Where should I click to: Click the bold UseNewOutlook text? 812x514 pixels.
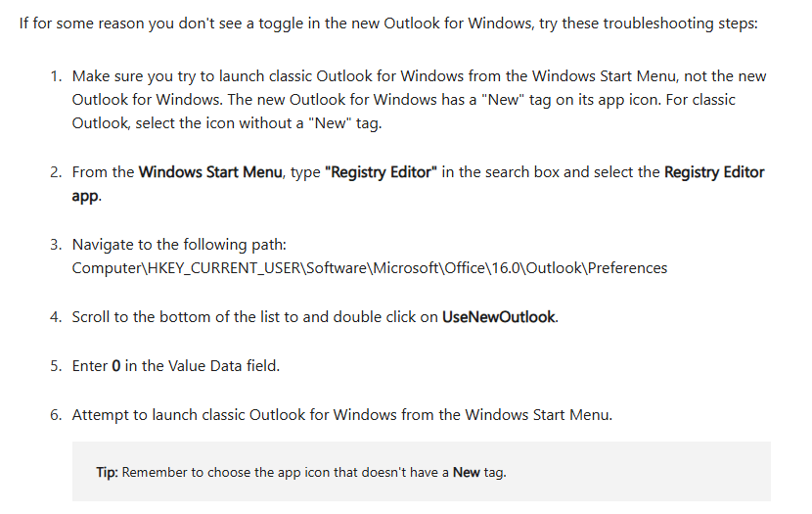[499, 317]
